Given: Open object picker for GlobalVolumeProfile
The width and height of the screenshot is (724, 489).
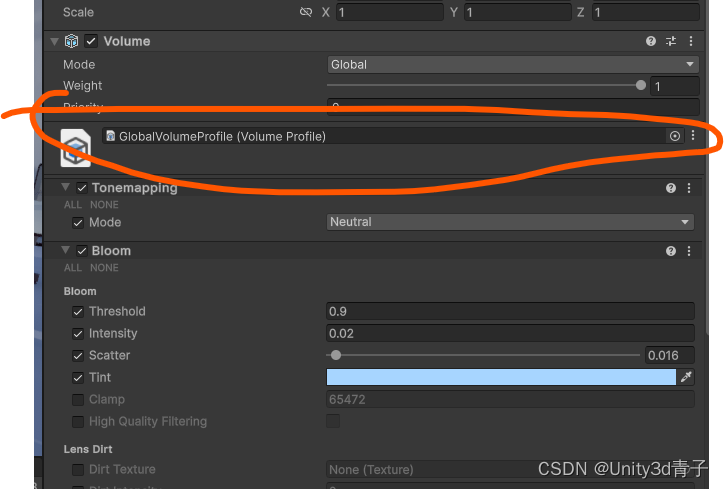Looking at the screenshot, I should pyautogui.click(x=675, y=136).
